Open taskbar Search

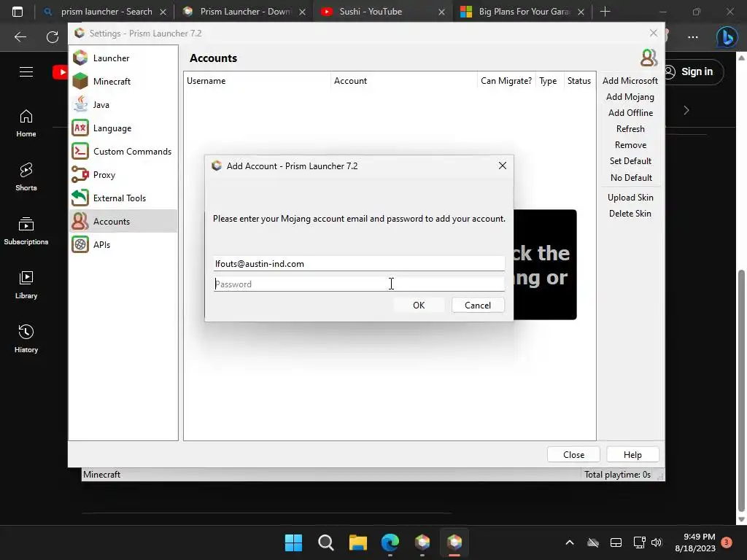click(x=326, y=542)
